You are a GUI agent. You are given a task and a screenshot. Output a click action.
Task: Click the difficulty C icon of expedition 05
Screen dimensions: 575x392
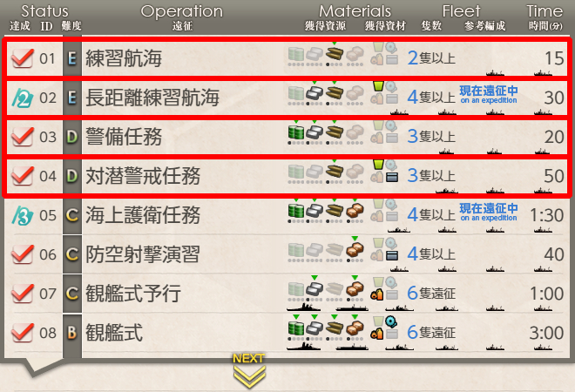pyautogui.click(x=71, y=215)
